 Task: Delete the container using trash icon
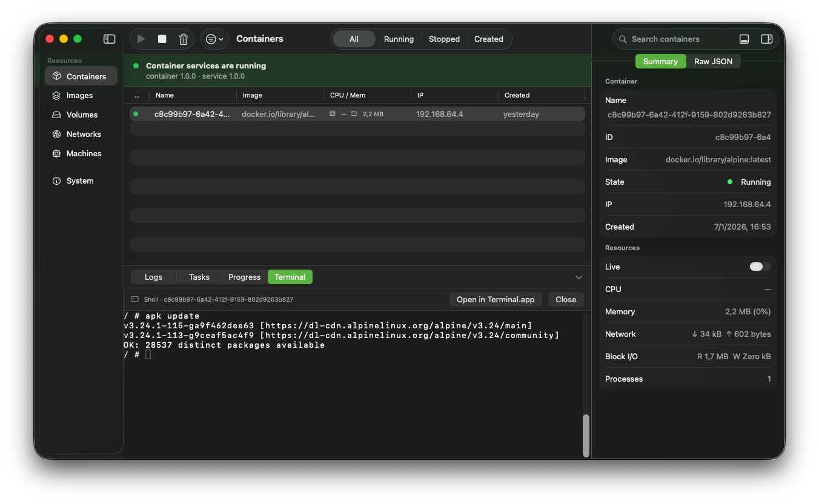click(x=184, y=39)
